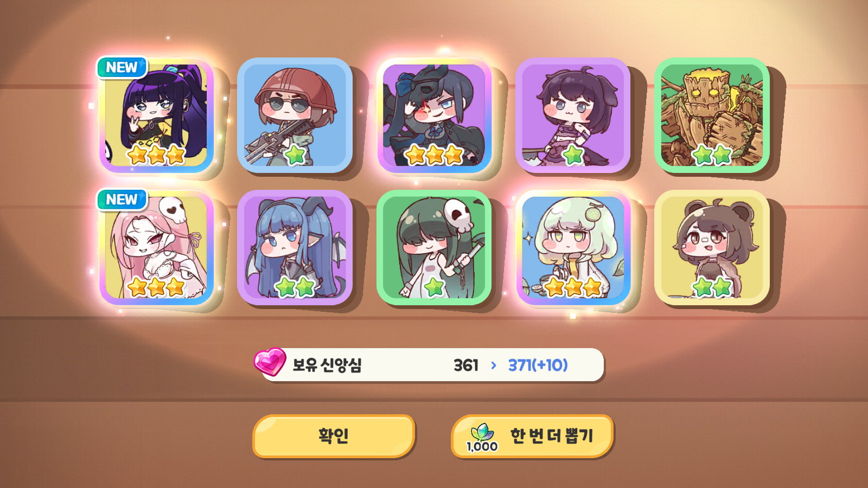Image resolution: width=868 pixels, height=488 pixels.
Task: Click the 확인 confirm button
Action: [x=334, y=436]
